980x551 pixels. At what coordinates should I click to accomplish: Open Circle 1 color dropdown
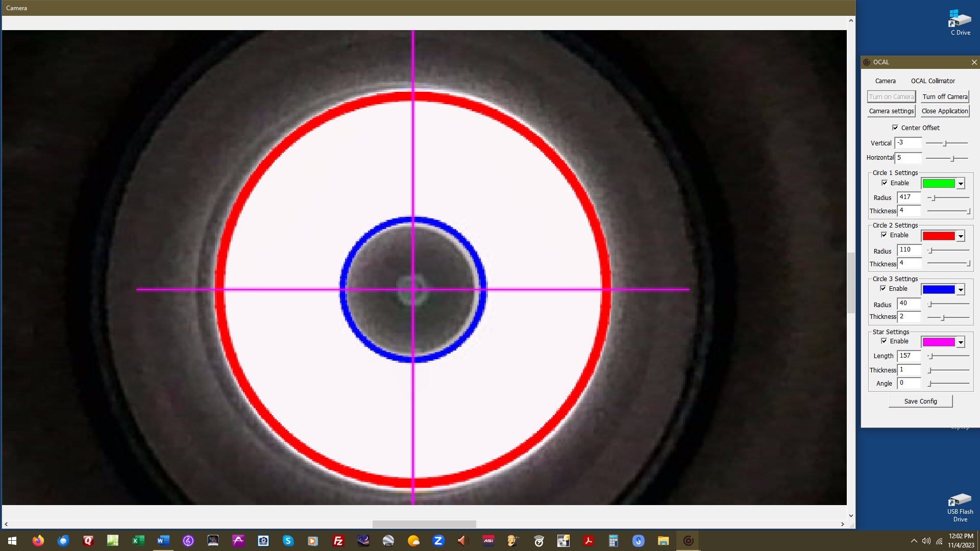[961, 184]
